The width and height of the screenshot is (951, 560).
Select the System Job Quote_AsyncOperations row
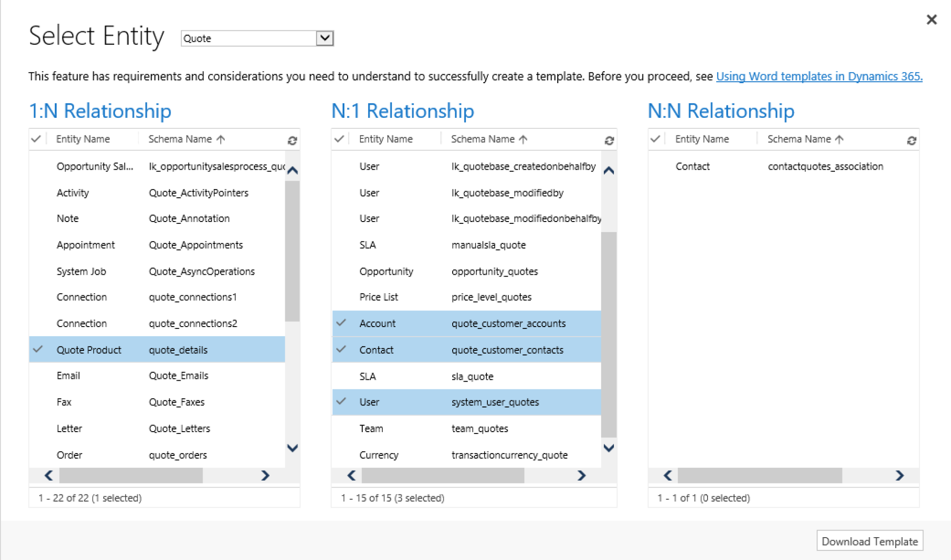tap(157, 271)
